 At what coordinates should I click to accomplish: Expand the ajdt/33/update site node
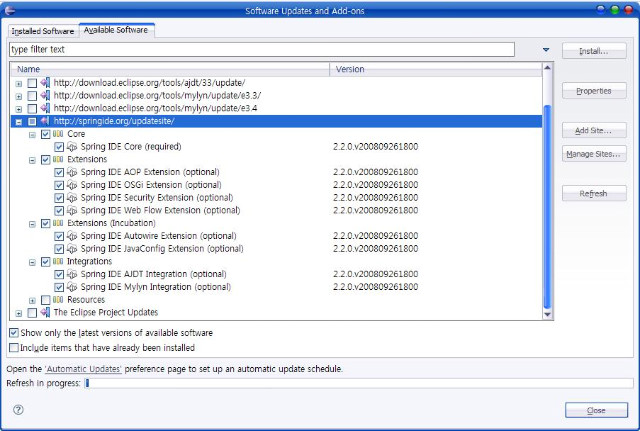(x=18, y=84)
